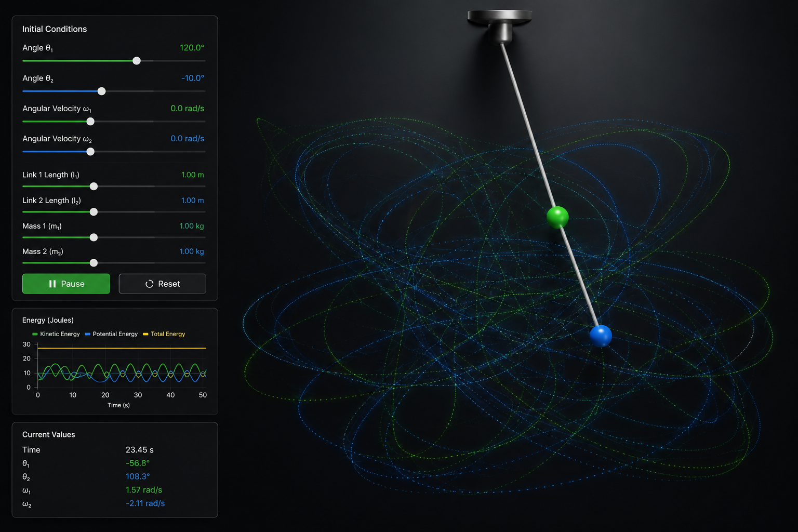Click the Mass 2 slider handle
The height and width of the screenshot is (532, 798).
tap(94, 263)
